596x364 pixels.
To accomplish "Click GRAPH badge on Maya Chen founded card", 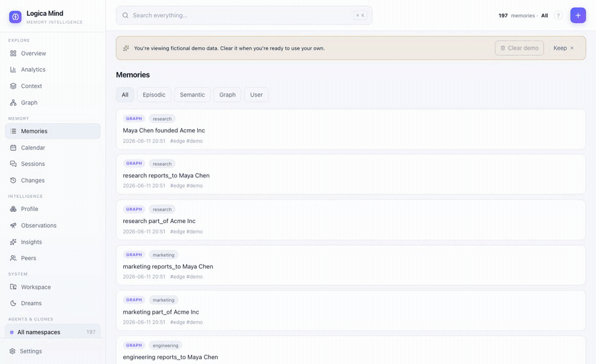I will 134,119.
